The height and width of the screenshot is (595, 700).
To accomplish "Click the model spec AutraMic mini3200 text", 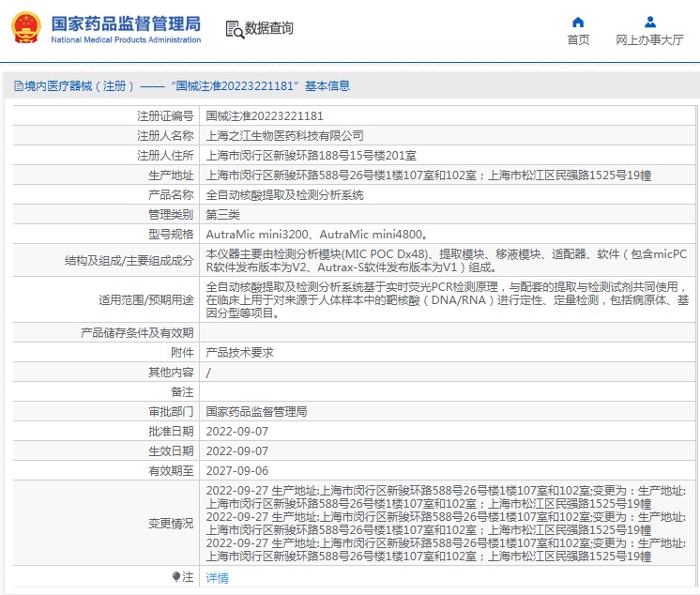I will [256, 235].
